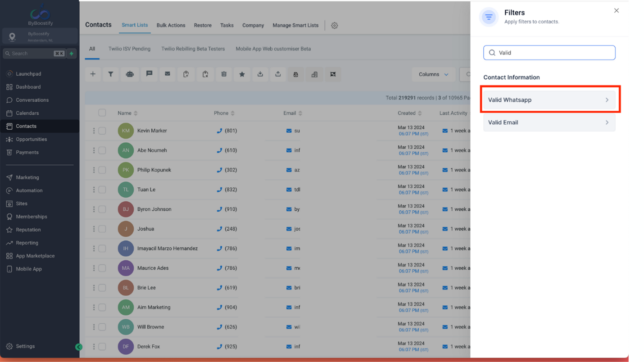Expand the Valid Whatsapp filter
The width and height of the screenshot is (644, 362).
[549, 100]
